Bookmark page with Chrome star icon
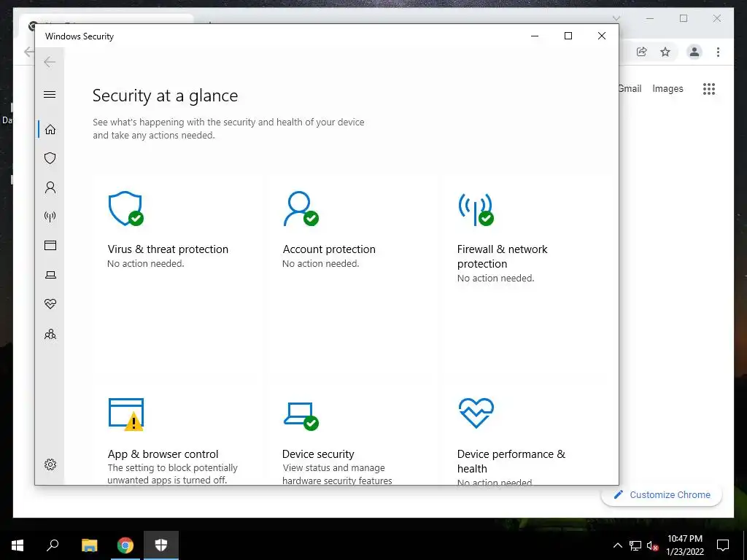 tap(665, 52)
